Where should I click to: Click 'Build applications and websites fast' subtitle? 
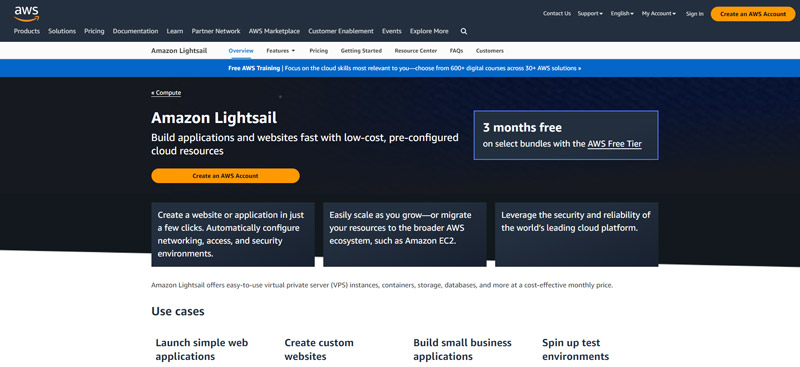305,144
